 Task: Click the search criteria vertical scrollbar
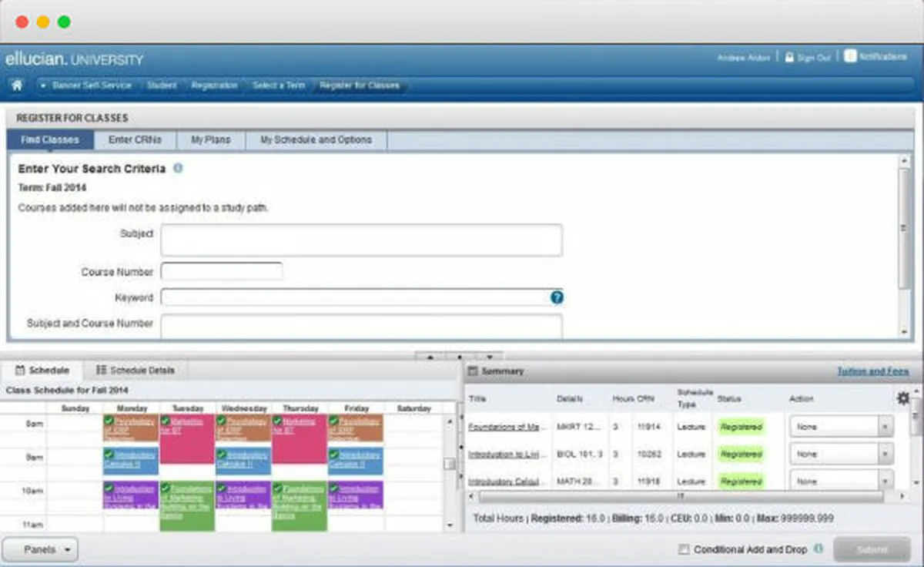click(905, 228)
